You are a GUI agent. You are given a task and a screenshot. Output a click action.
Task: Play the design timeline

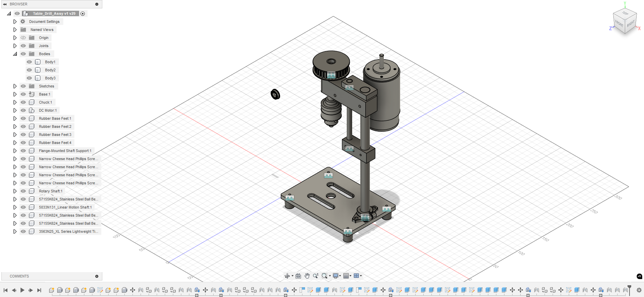[22, 290]
